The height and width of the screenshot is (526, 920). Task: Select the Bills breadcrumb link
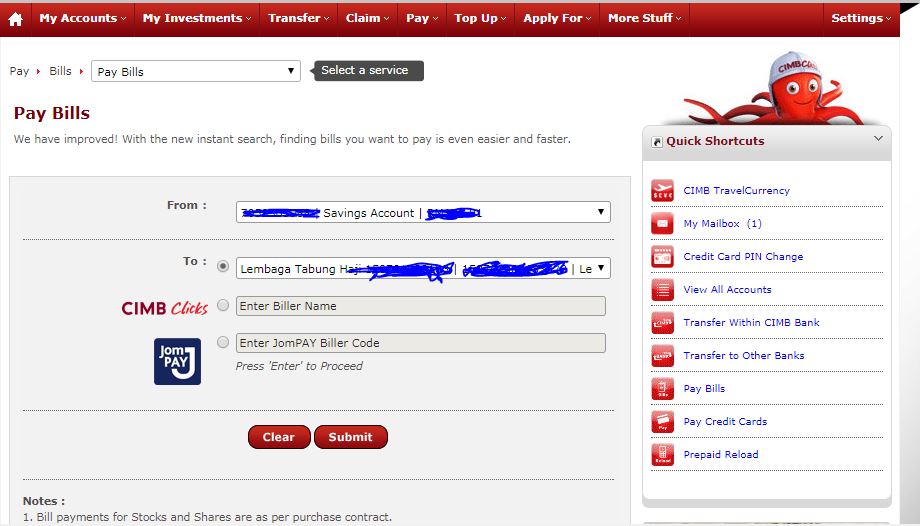60,71
